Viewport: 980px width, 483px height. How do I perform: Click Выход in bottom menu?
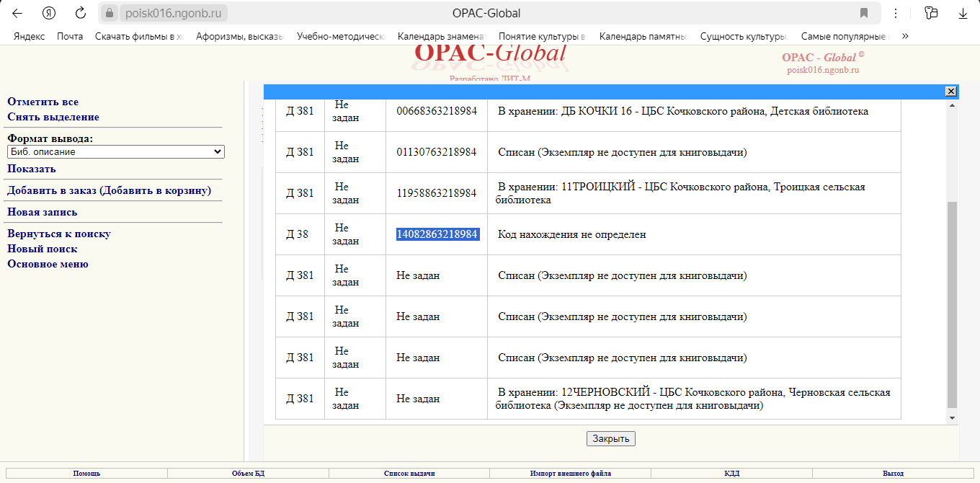point(893,474)
